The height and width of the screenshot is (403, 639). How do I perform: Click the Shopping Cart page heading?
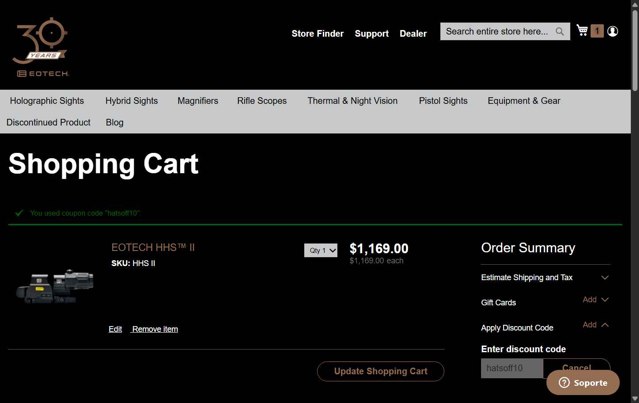point(104,164)
